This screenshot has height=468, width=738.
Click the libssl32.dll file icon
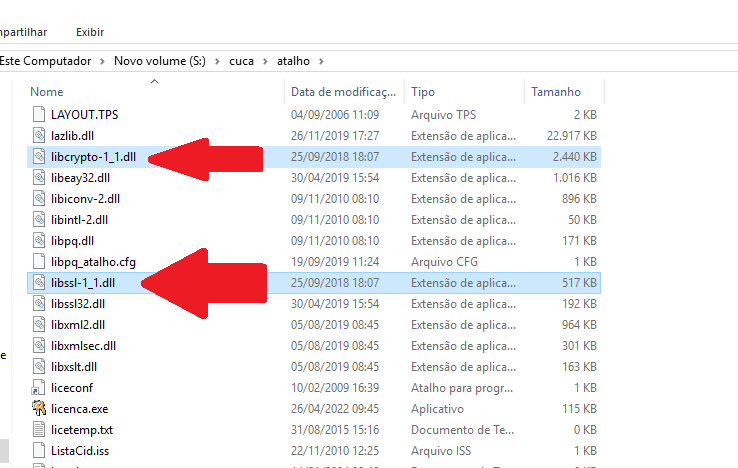(x=39, y=304)
